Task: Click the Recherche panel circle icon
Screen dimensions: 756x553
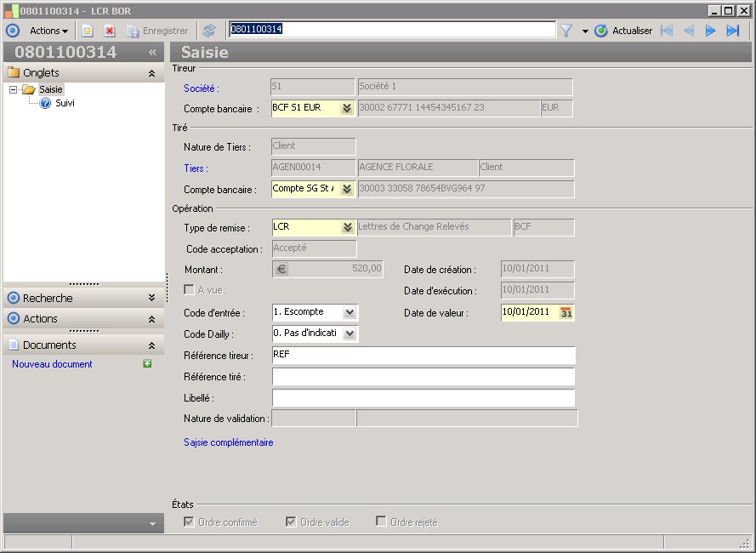Action: pyautogui.click(x=14, y=298)
